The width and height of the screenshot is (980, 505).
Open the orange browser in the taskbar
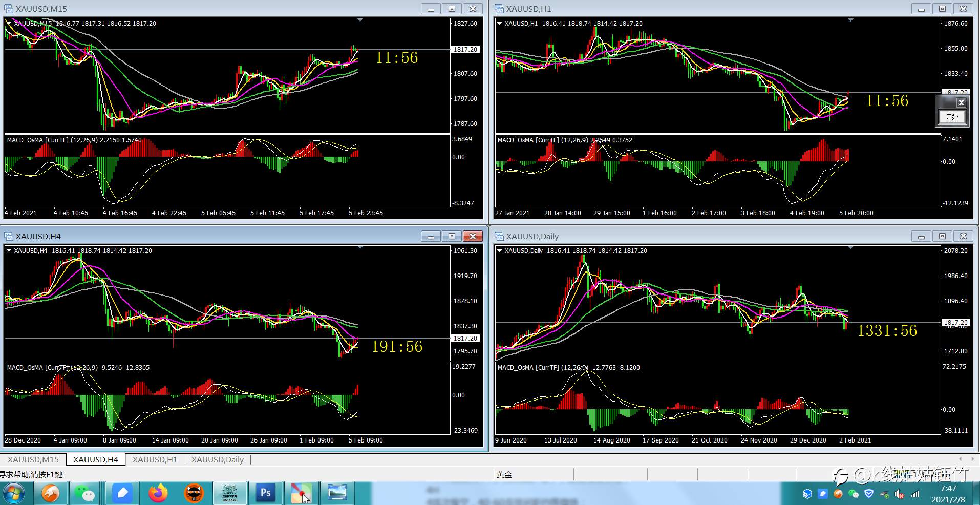click(x=50, y=494)
